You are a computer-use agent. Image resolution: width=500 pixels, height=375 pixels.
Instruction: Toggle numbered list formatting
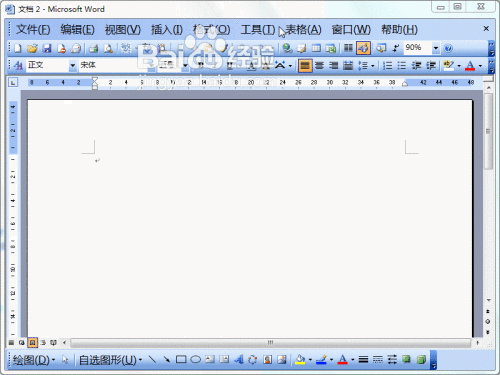[x=387, y=65]
